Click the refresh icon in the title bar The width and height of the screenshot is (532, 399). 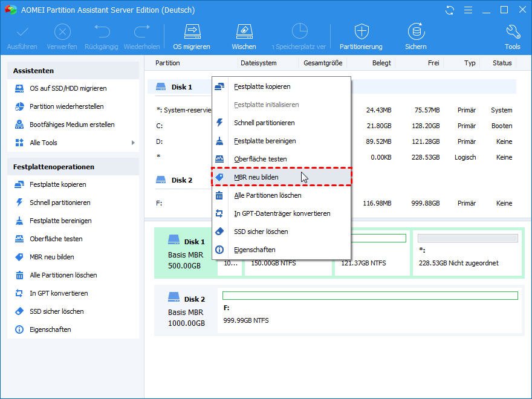point(449,10)
